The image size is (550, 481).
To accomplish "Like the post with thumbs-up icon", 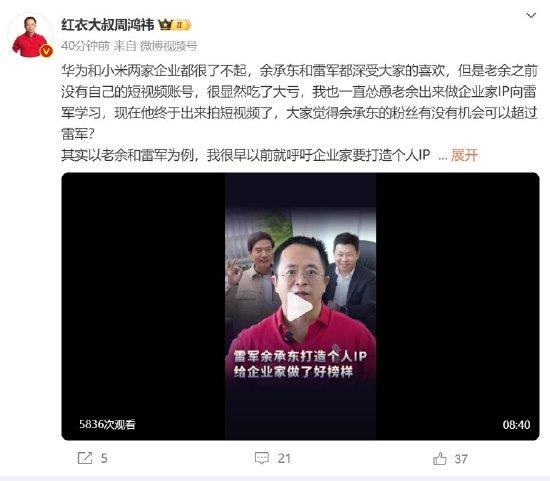I will [x=440, y=458].
